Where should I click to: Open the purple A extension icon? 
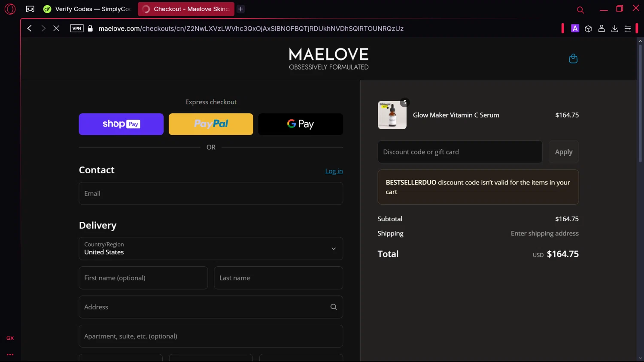(x=575, y=28)
